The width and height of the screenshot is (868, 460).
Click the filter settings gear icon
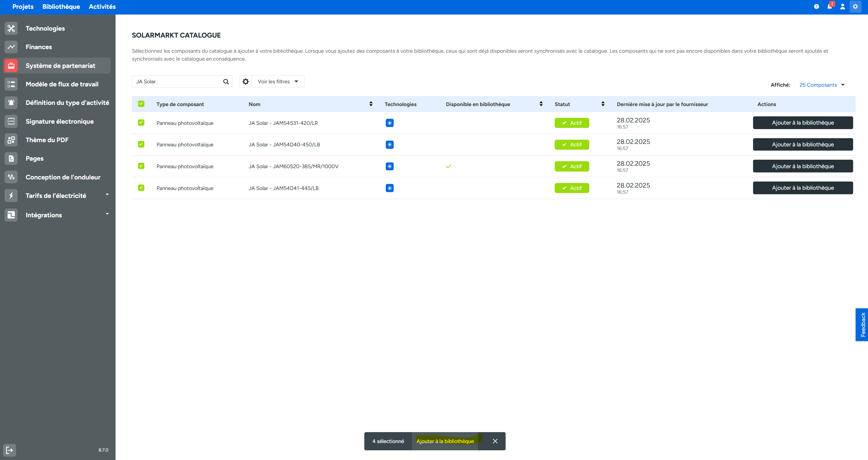click(x=246, y=82)
